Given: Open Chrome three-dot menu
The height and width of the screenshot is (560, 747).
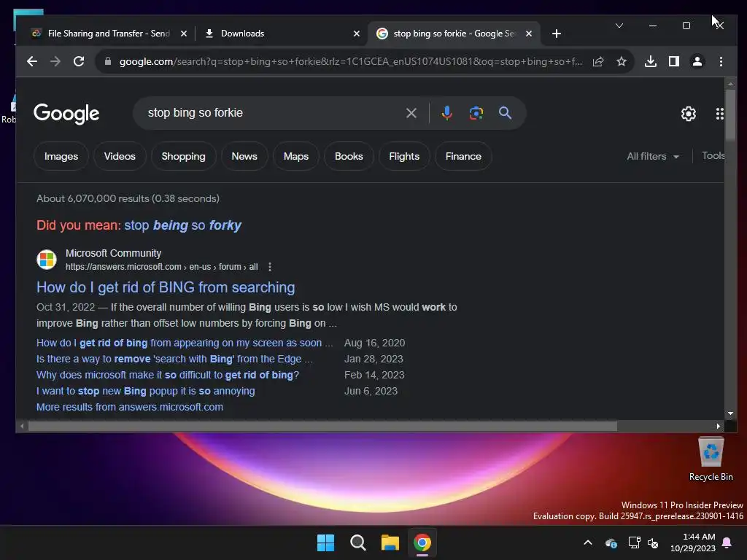Looking at the screenshot, I should point(721,61).
